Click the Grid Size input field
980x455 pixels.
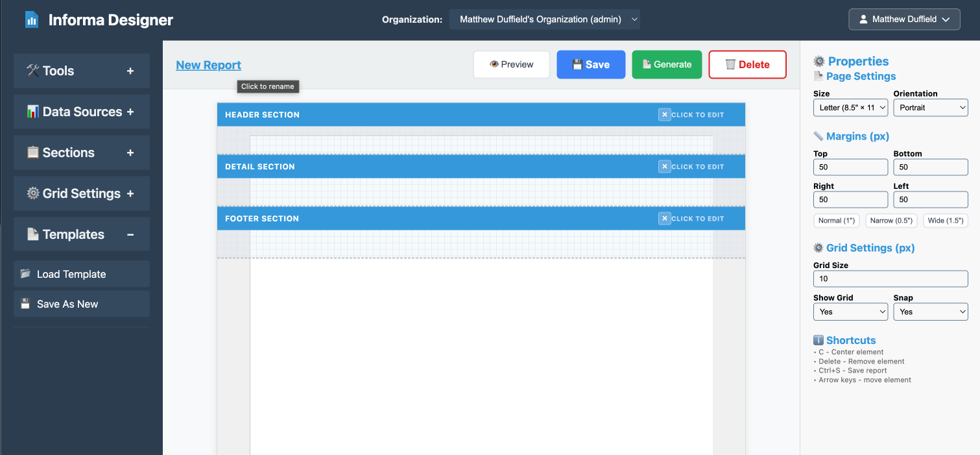(890, 278)
